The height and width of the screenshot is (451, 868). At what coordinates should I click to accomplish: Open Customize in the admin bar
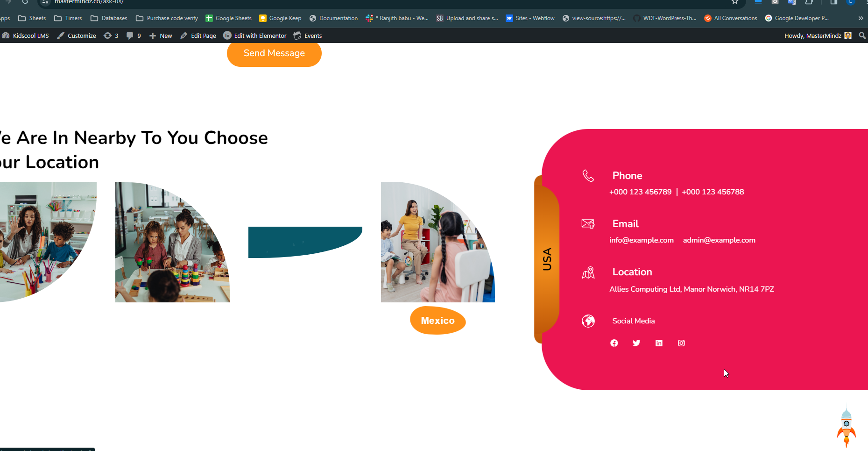point(77,36)
